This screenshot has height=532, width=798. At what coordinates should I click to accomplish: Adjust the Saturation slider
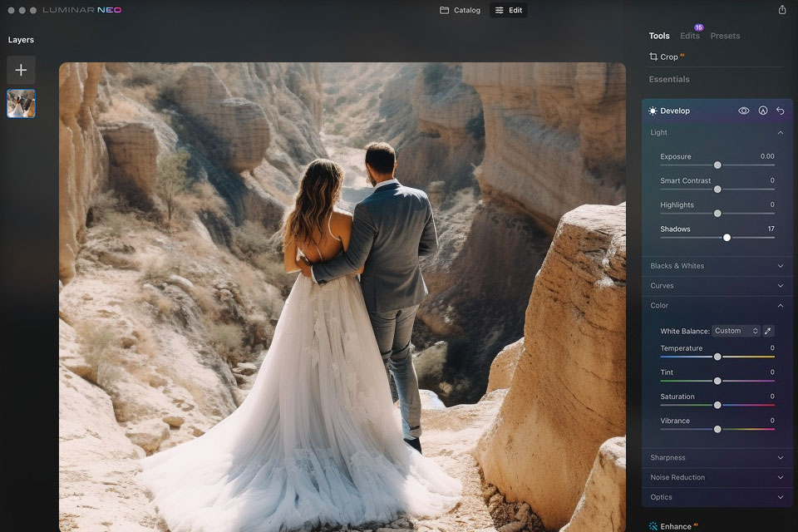717,406
